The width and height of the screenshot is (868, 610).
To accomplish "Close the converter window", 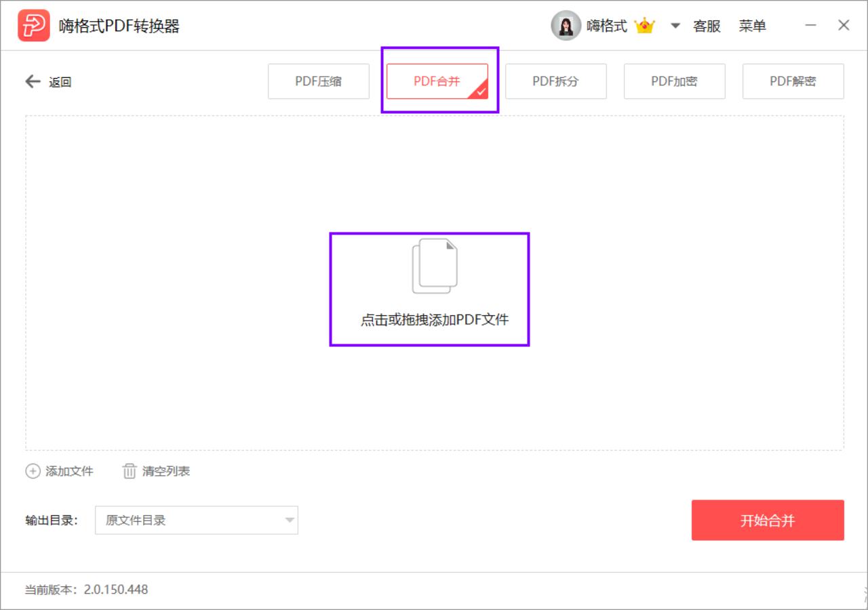I will [844, 26].
